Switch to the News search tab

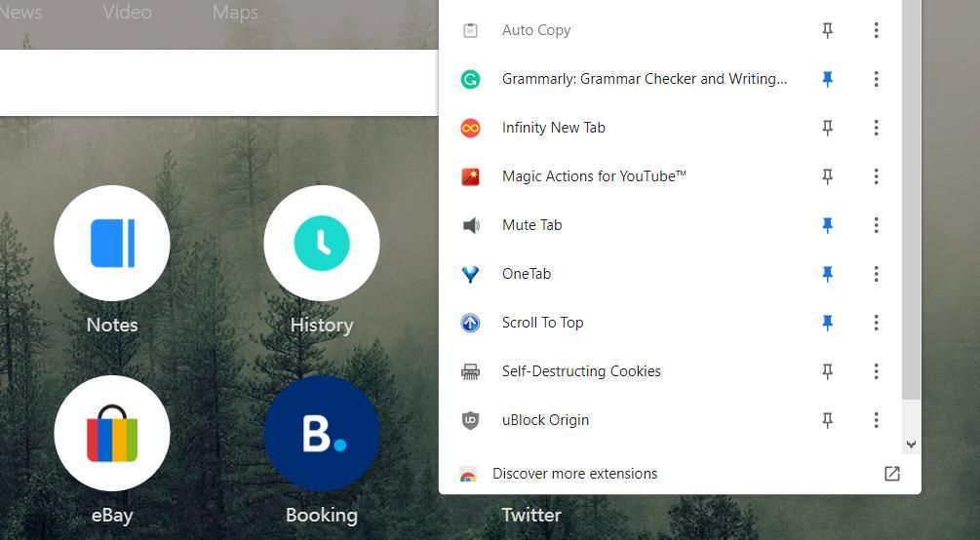(x=20, y=12)
